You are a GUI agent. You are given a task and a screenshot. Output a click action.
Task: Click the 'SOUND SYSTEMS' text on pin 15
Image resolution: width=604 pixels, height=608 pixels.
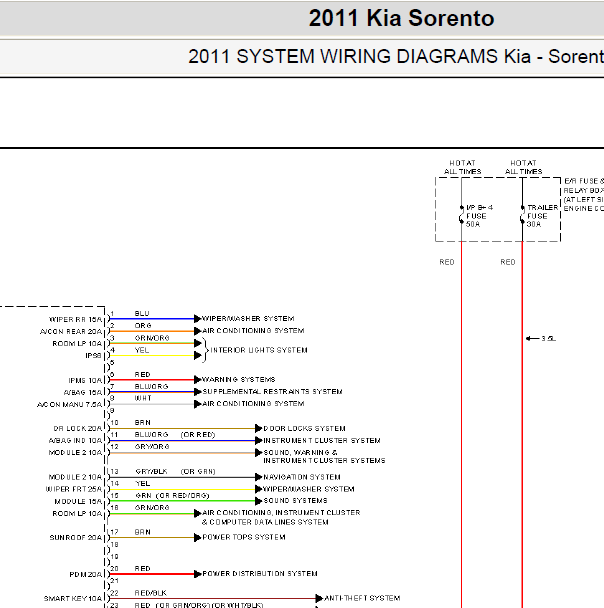295,501
